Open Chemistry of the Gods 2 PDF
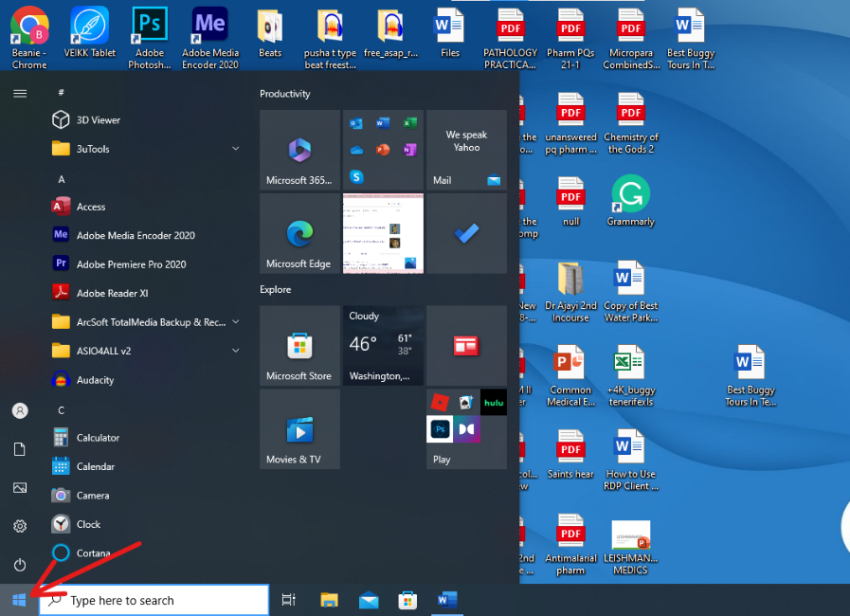 click(630, 123)
